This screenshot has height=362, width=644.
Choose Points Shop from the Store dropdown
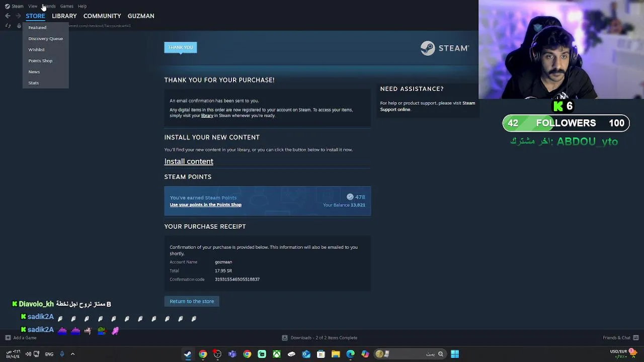pos(40,61)
